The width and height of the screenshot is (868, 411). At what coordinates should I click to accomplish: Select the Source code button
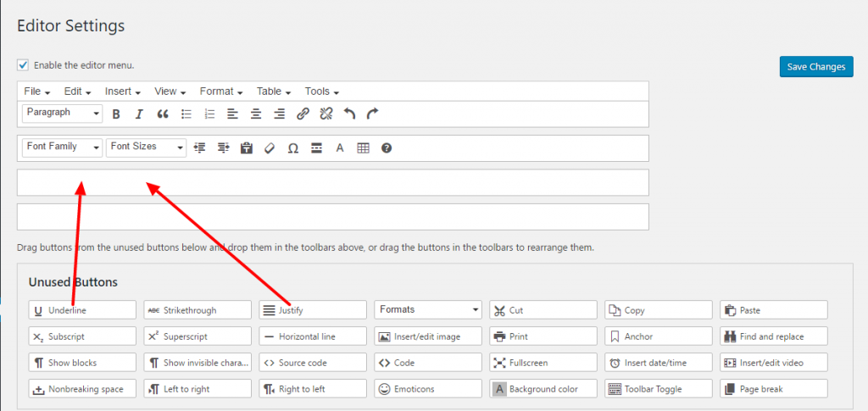pyautogui.click(x=313, y=363)
